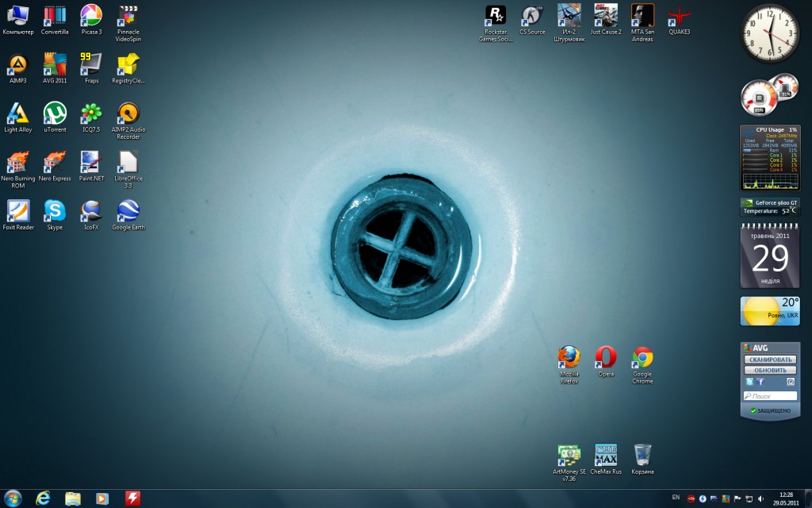Open the AVG 2011 desktop shortcut
Screen dimensions: 812x508
tap(55, 68)
